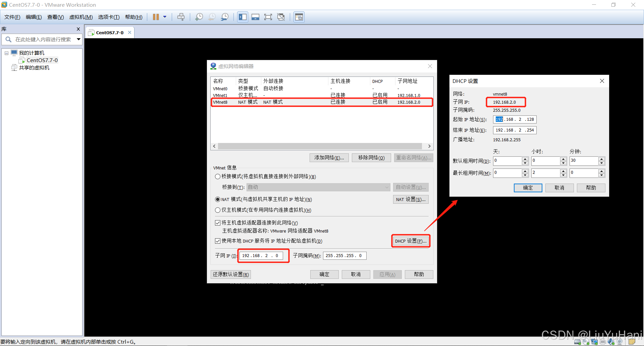Open the 编辑(E) menu

click(x=34, y=17)
